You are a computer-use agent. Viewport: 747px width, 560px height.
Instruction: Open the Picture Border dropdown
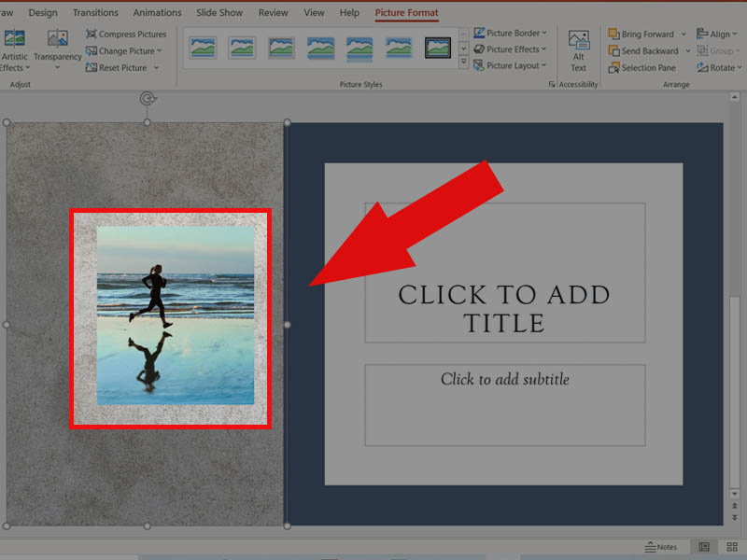512,32
